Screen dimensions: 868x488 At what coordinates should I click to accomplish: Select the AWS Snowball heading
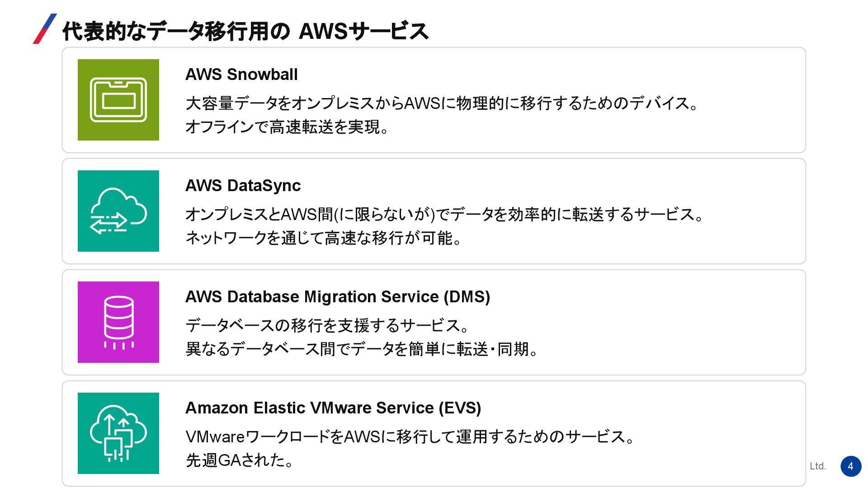tap(242, 75)
